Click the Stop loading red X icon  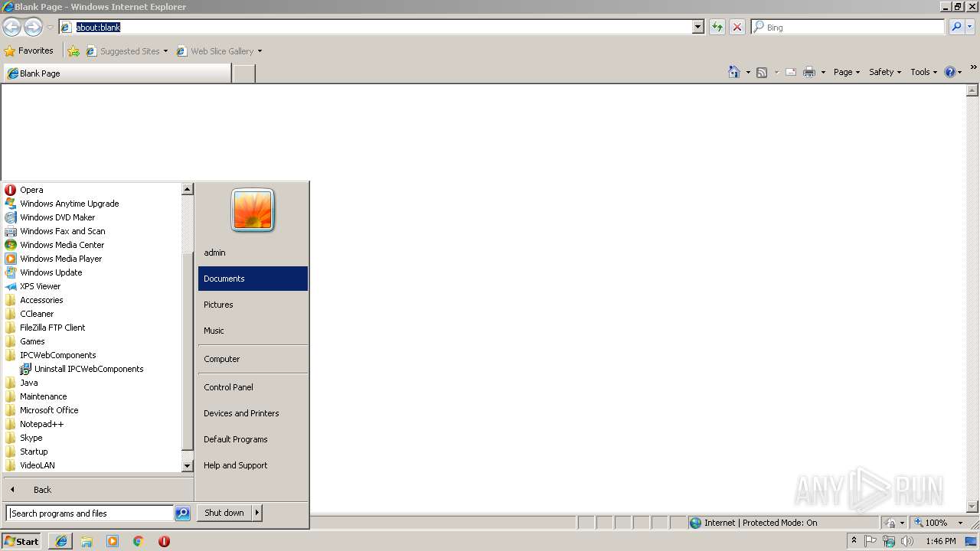737,27
